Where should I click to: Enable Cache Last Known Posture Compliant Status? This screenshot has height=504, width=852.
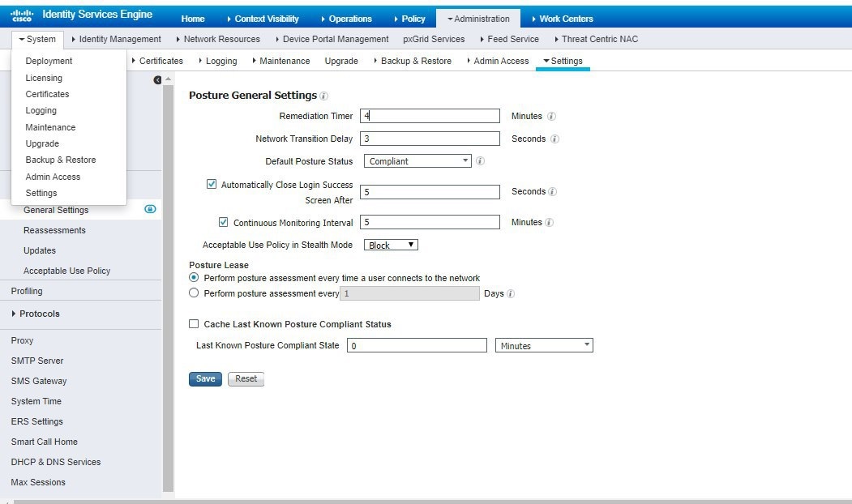click(194, 323)
